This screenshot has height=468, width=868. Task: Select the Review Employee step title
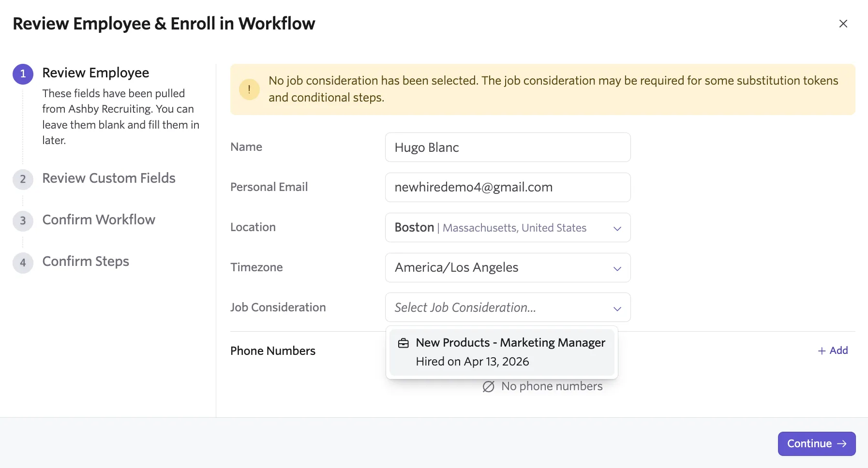click(96, 73)
